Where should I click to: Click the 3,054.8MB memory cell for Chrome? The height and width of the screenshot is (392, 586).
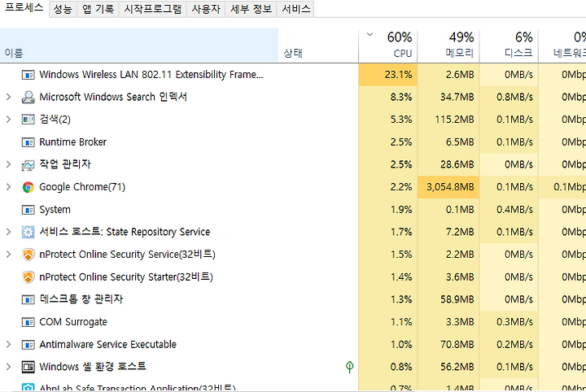coord(448,187)
